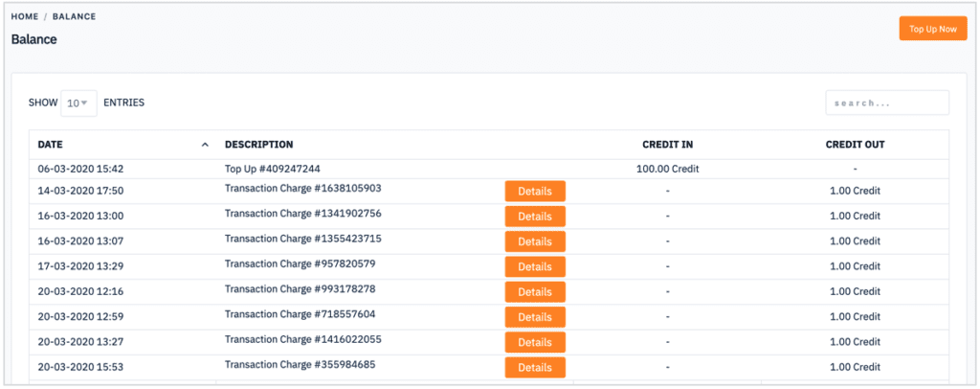Select date 16-03-2020 13:00
Screen dimensions: 980x389
tap(80, 216)
